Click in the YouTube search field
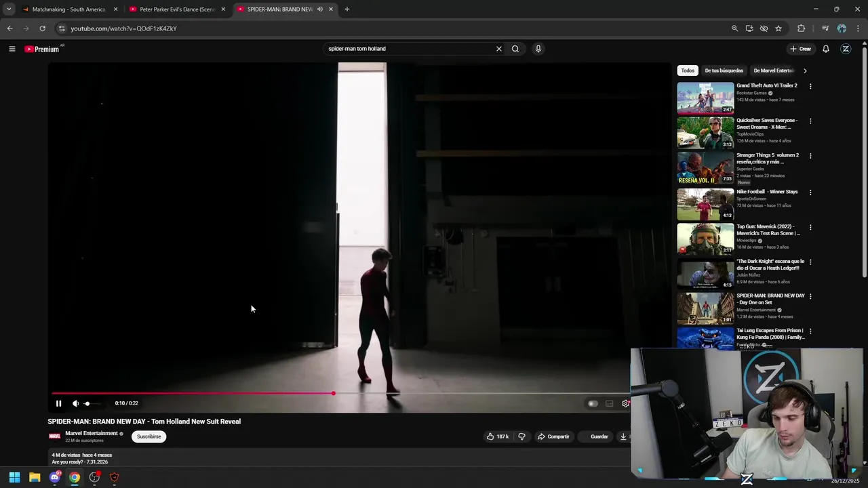The image size is (868, 488). point(410,49)
